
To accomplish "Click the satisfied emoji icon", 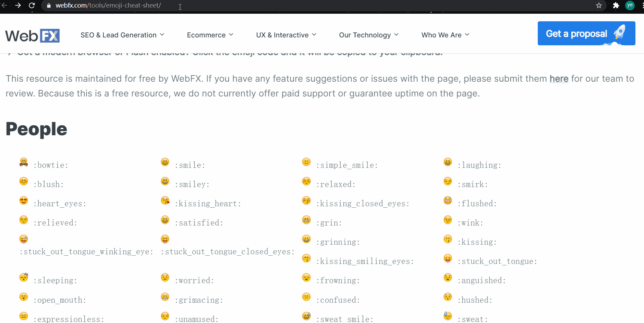I will click(165, 220).
